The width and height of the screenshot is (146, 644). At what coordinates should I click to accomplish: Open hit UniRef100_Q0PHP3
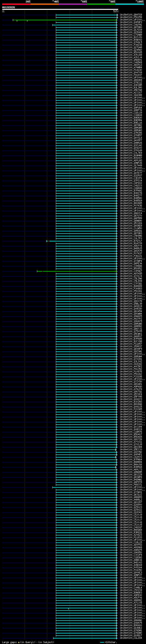click(131, 22)
